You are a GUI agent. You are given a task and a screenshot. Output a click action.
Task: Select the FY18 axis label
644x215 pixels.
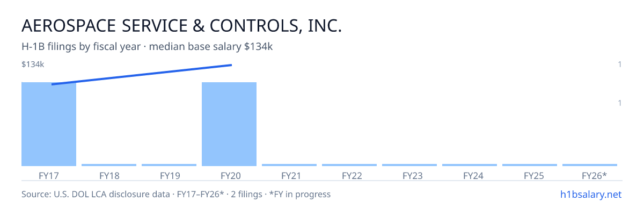coord(109,176)
